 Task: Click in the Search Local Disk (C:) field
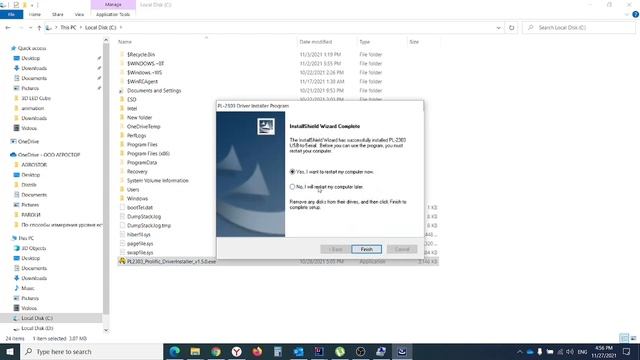579,27
